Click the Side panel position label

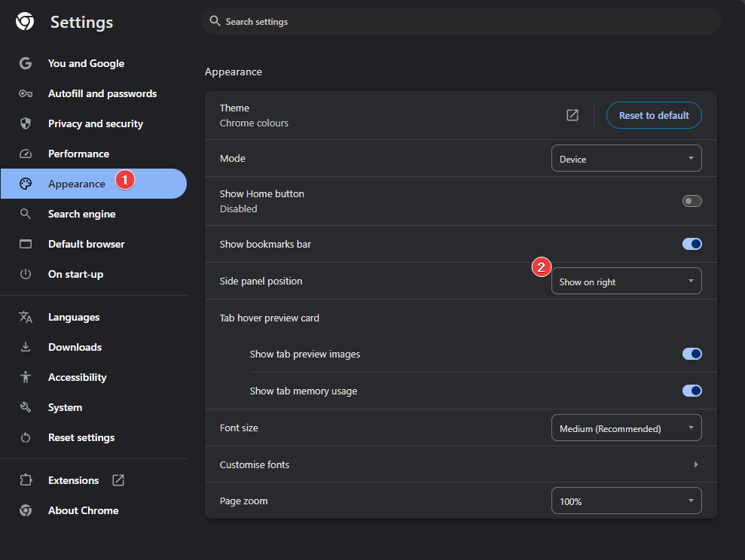point(261,281)
